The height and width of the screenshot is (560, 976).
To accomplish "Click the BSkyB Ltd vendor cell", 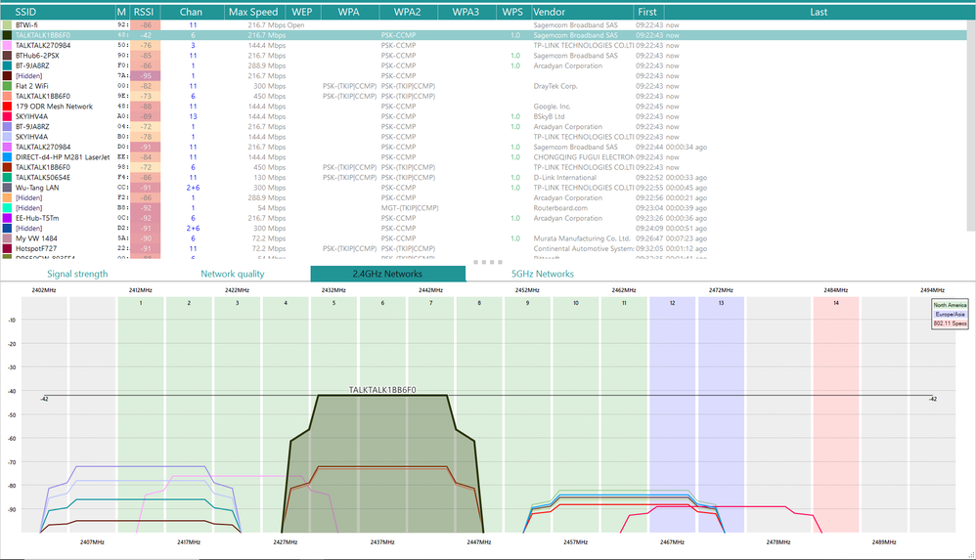I will [x=549, y=117].
